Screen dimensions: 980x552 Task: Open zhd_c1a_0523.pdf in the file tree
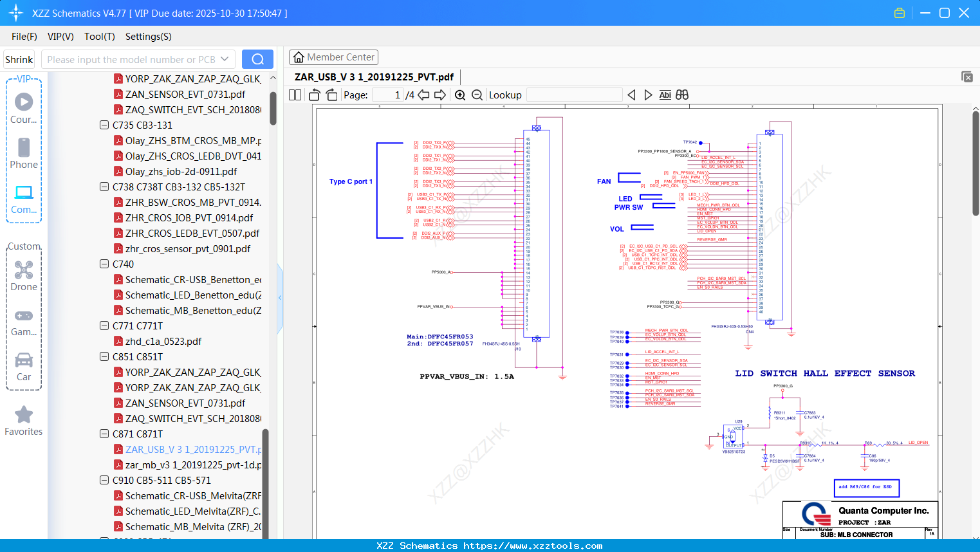[x=163, y=342]
